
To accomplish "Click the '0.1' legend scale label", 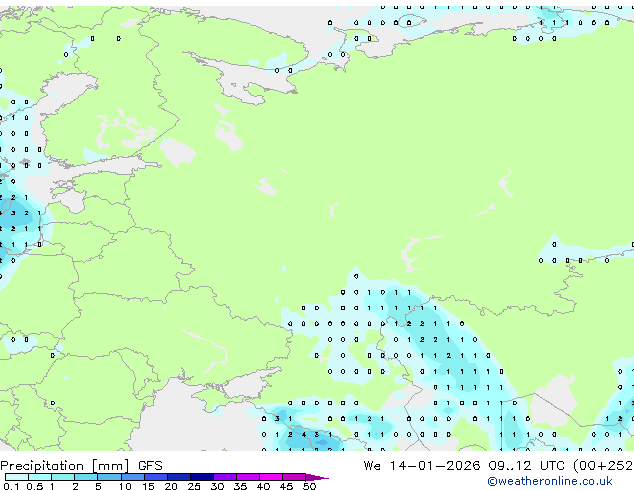I will [x=11, y=486].
